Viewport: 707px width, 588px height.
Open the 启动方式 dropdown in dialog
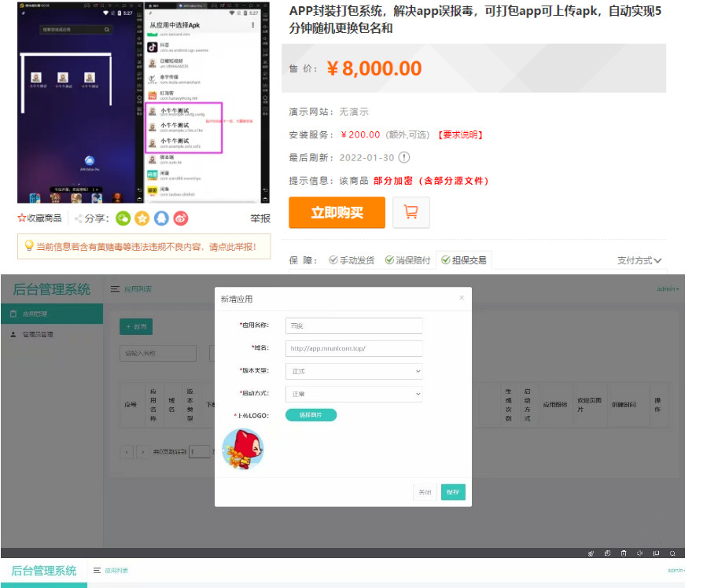(354, 393)
